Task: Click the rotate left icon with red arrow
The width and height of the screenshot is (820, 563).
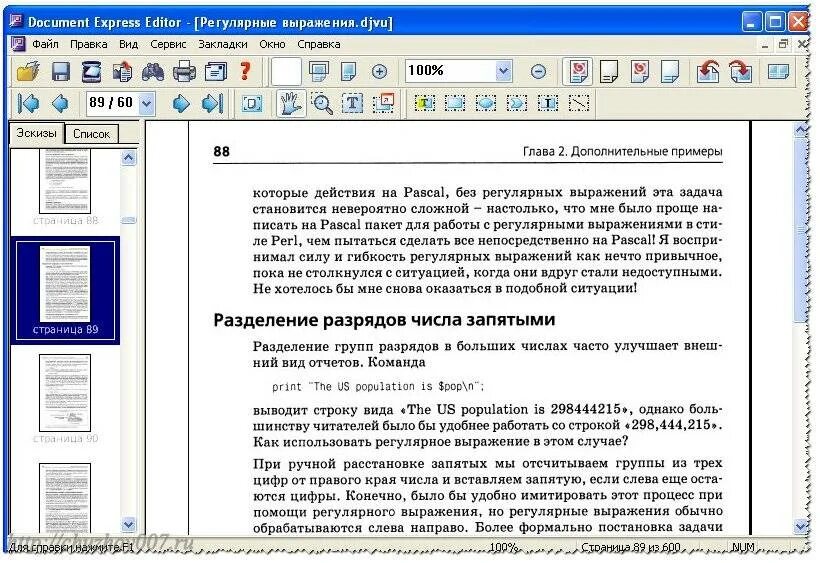Action: click(708, 72)
